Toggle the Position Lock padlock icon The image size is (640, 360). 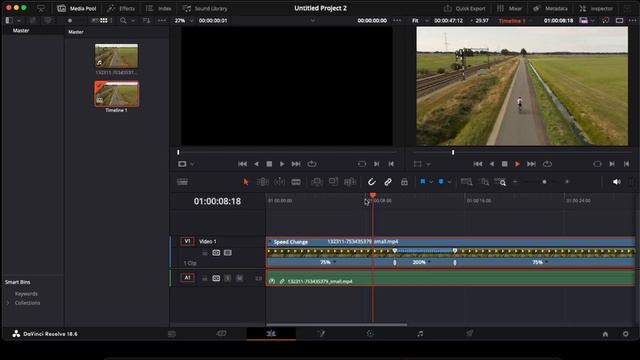[x=404, y=182]
